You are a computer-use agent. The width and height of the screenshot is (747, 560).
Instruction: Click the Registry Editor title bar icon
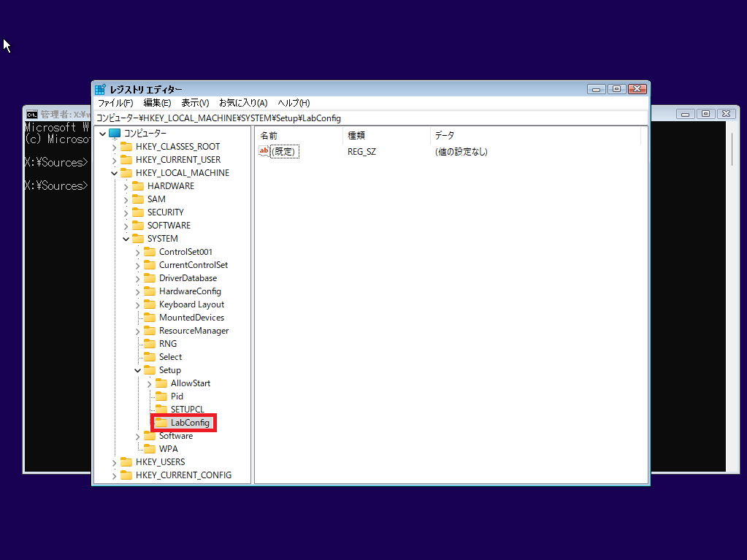(x=101, y=89)
